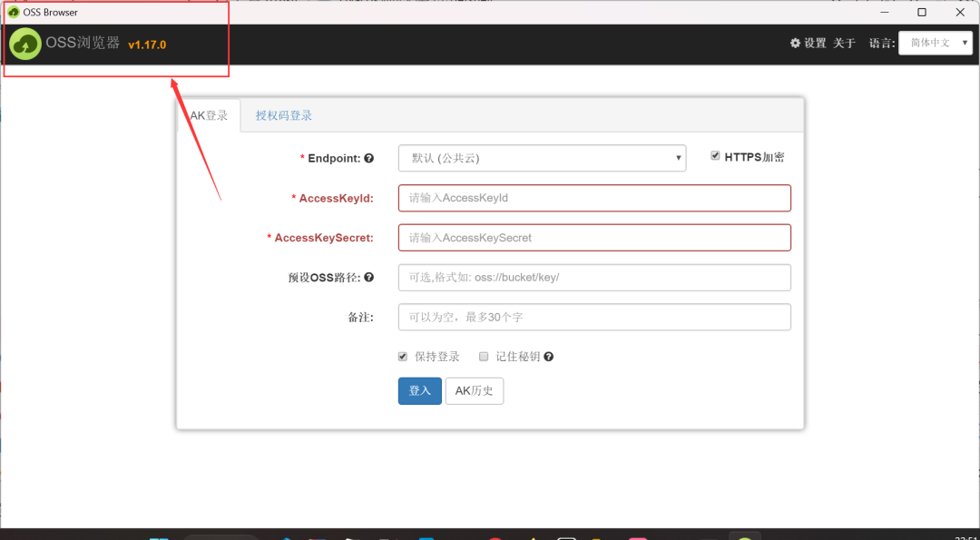Open the AK历史 button

475,390
